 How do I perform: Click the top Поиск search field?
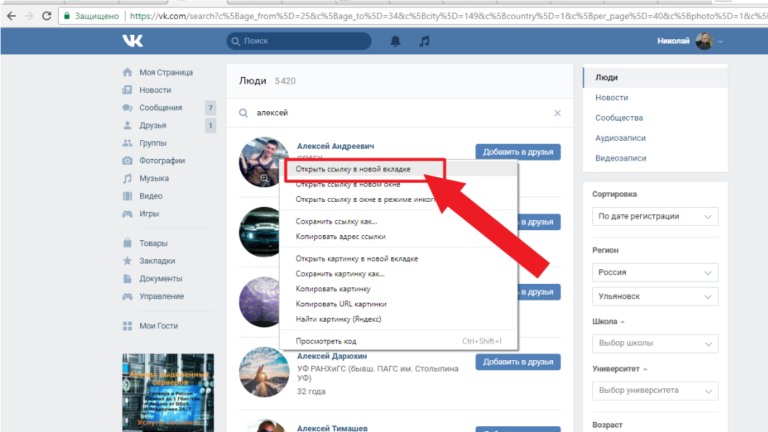[x=299, y=41]
